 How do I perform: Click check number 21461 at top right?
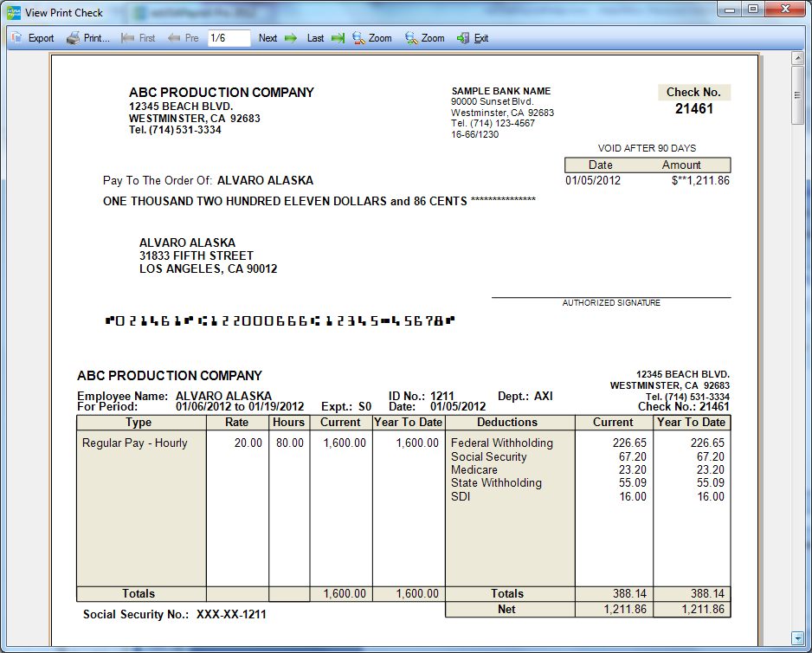point(693,109)
